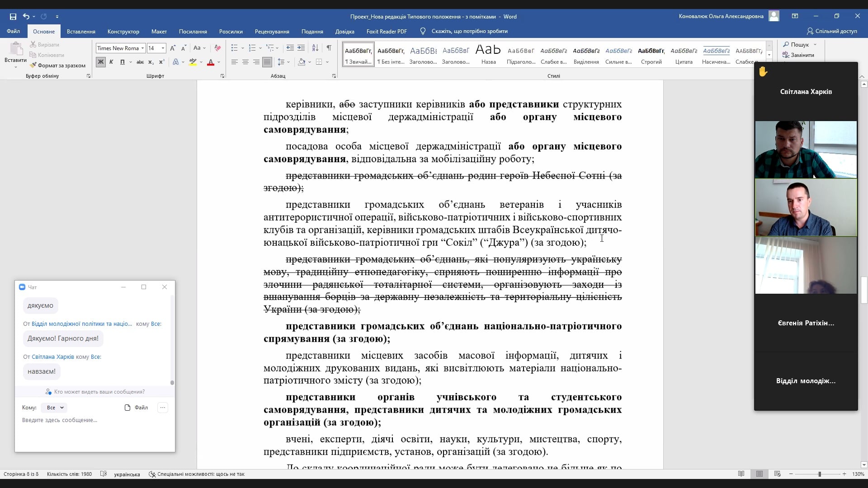Click the document vertical scrollbar thumb
Viewport: 868px width, 488px height.
(864, 290)
